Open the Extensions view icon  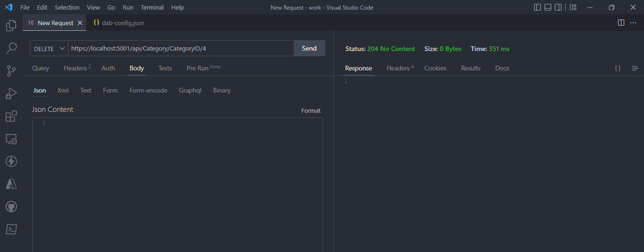[11, 116]
